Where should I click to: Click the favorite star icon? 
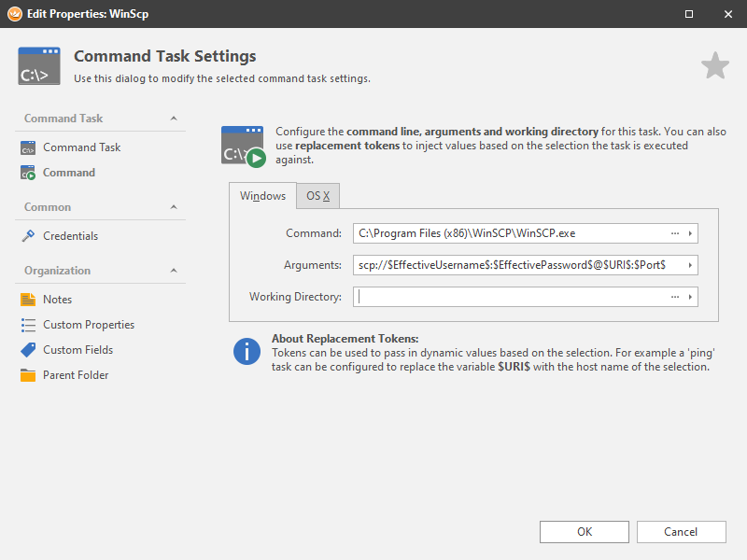coord(714,66)
